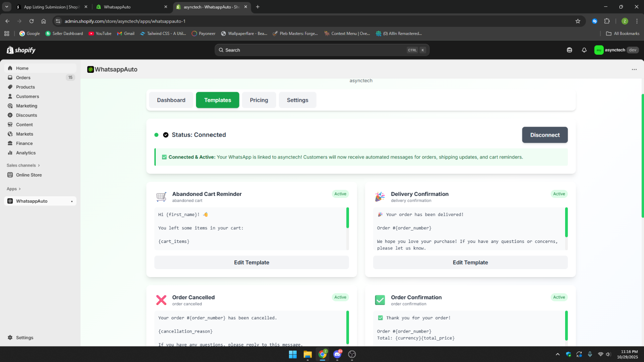Open the Shopify Sidekick assistant icon
This screenshot has width=644, height=362.
pos(569,50)
